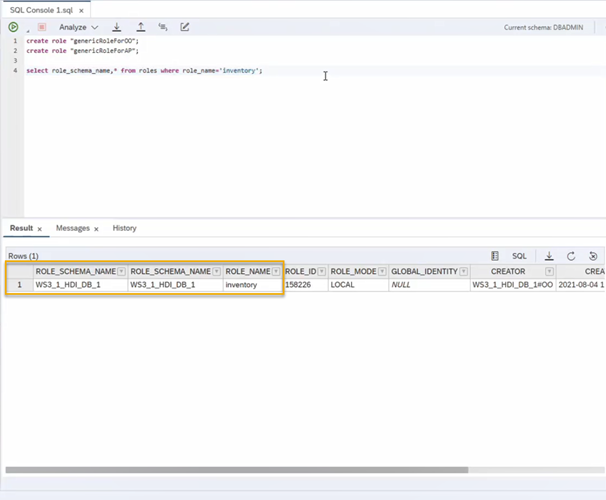Click the ROLE_NAME column header

248,272
